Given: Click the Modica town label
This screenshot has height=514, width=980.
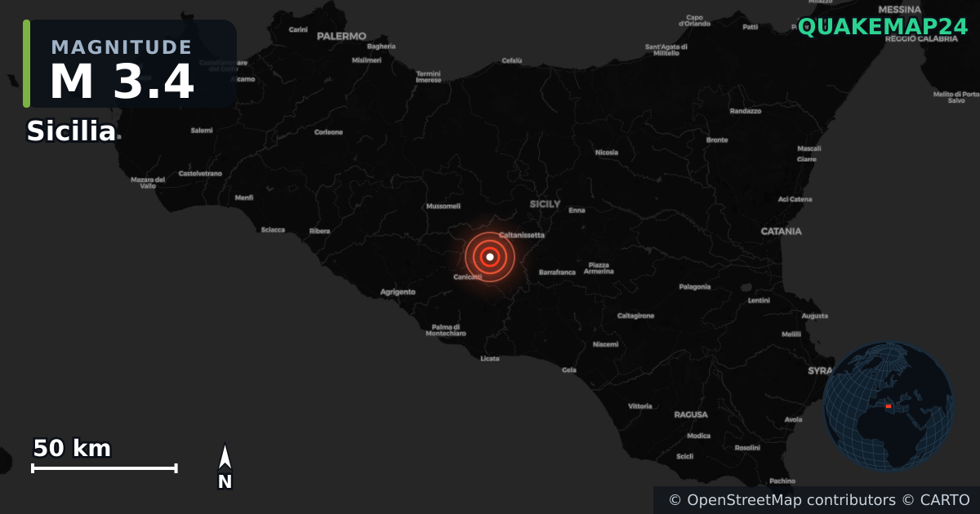Looking at the screenshot, I should coord(698,436).
